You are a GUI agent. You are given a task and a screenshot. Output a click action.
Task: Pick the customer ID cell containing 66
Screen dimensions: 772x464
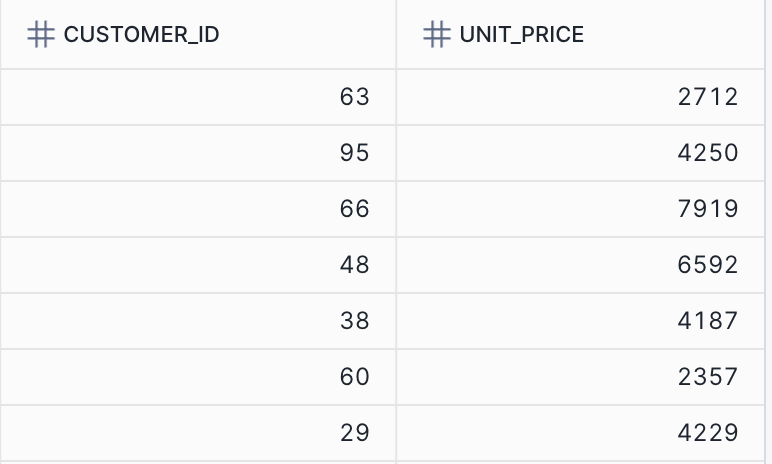pyautogui.click(x=354, y=209)
